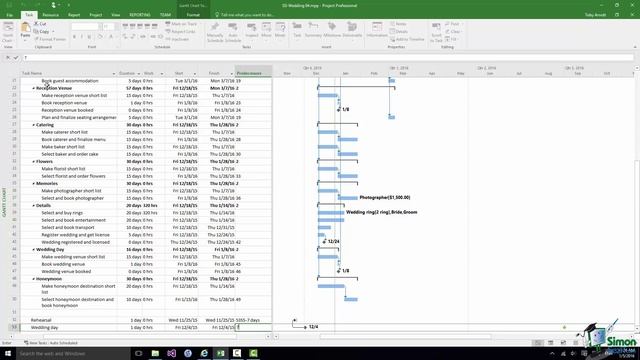This screenshot has width=640, height=360.
Task: Toggle Bold formatting
Action: 74,37
